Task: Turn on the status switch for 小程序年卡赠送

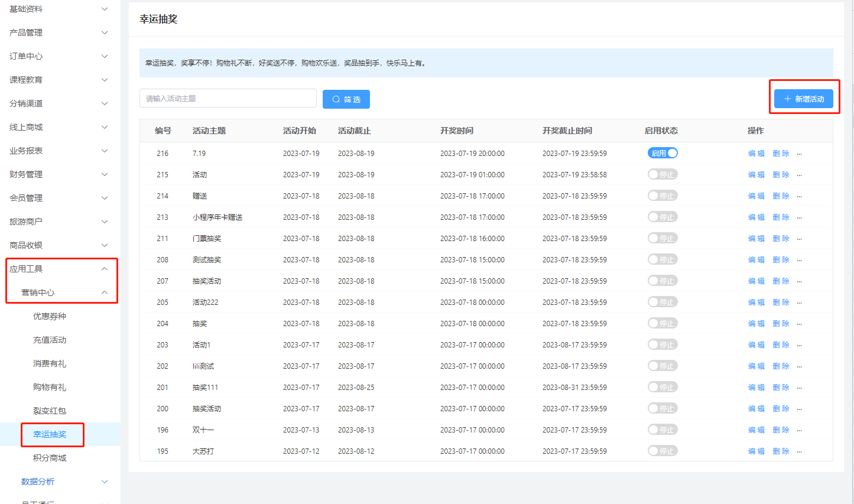Action: pyautogui.click(x=663, y=217)
